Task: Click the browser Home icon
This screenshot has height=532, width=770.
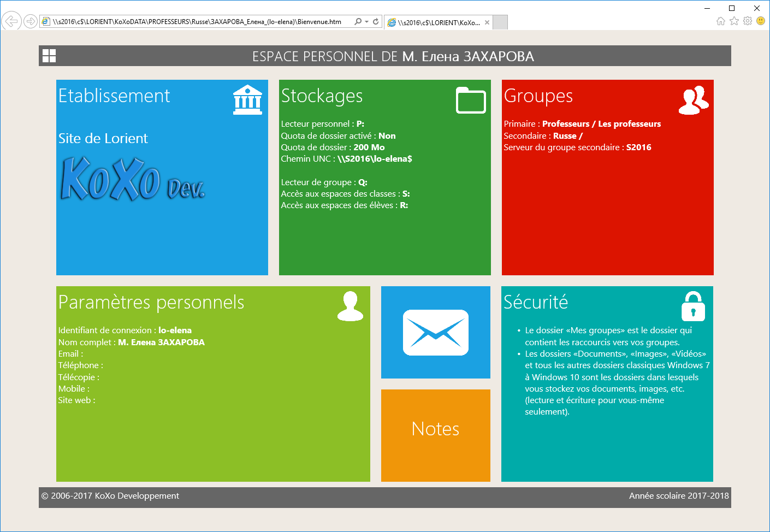Action: (x=721, y=21)
